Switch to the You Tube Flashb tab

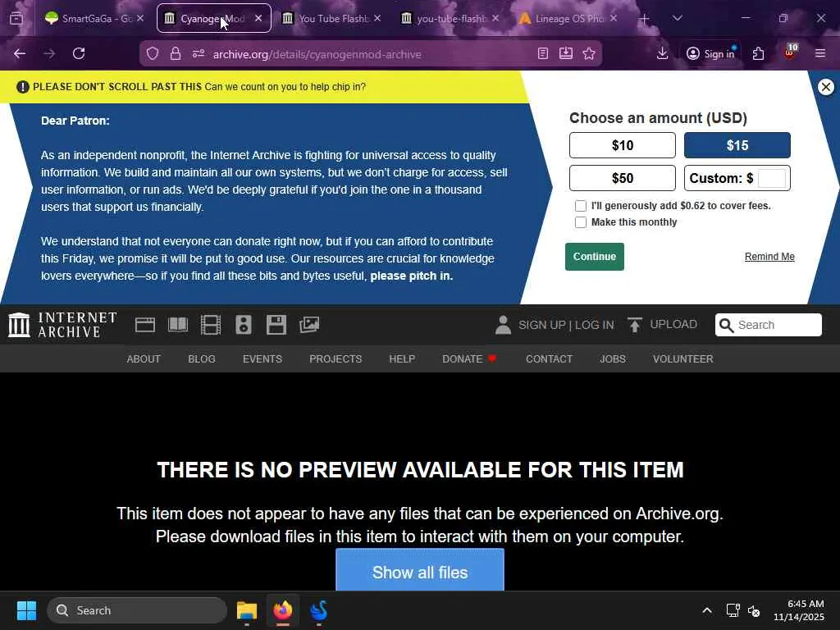pos(333,19)
